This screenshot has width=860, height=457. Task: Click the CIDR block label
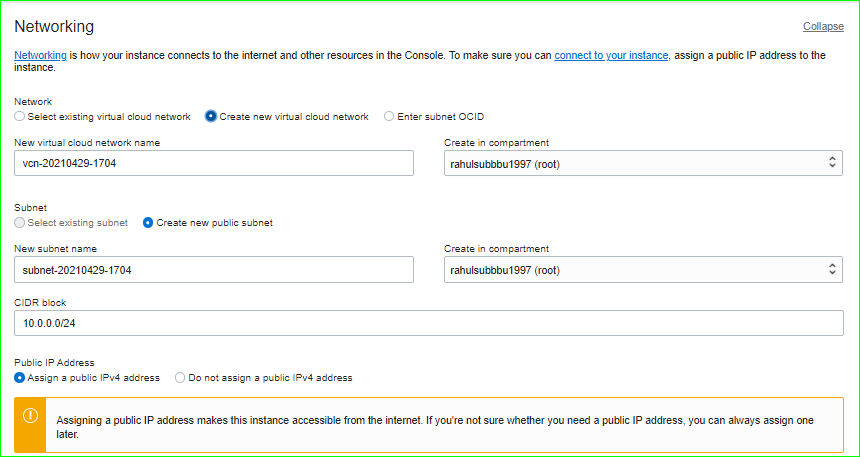coord(40,302)
